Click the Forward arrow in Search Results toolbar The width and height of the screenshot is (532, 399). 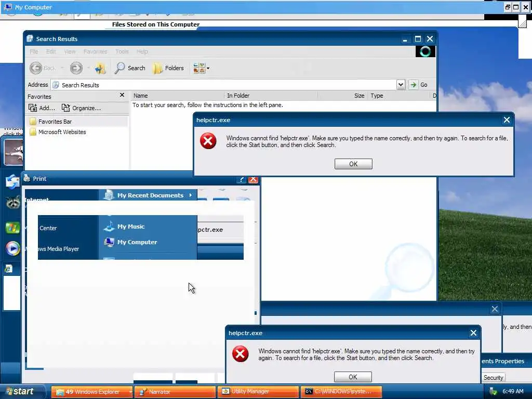(x=76, y=68)
